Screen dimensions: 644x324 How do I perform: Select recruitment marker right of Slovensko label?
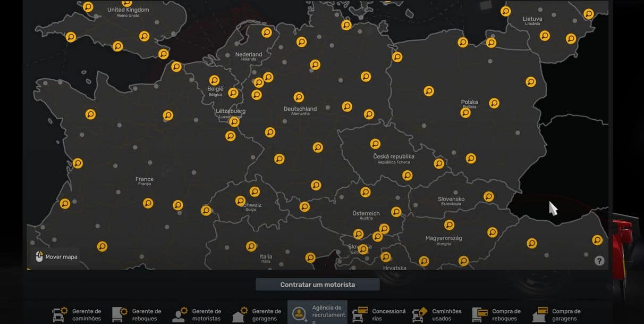pyautogui.click(x=488, y=197)
